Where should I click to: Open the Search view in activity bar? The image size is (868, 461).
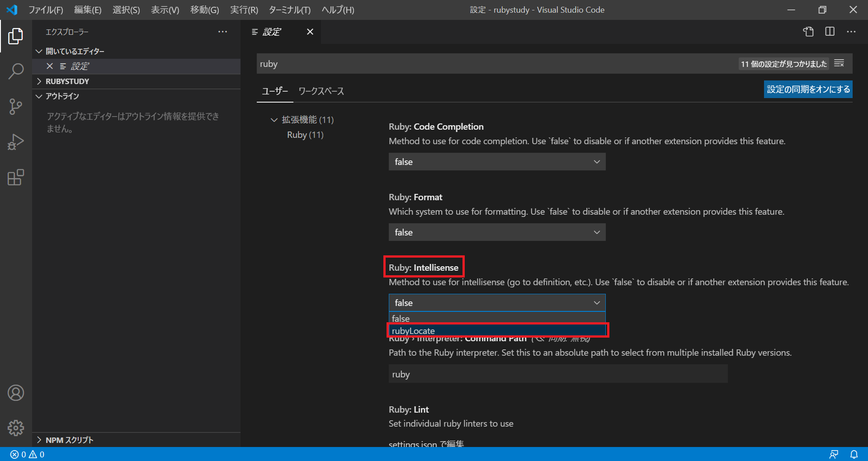coord(16,71)
